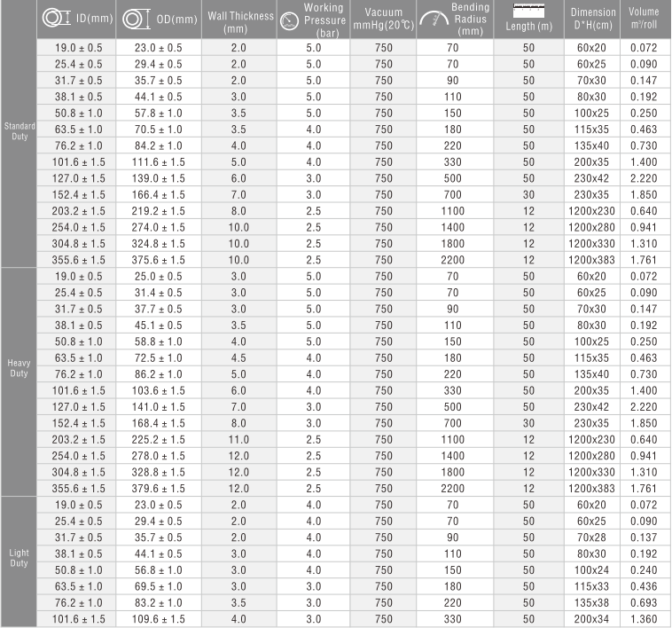Select OD cell 72.5 ± 1.0
The height and width of the screenshot is (628, 672).
click(158, 358)
